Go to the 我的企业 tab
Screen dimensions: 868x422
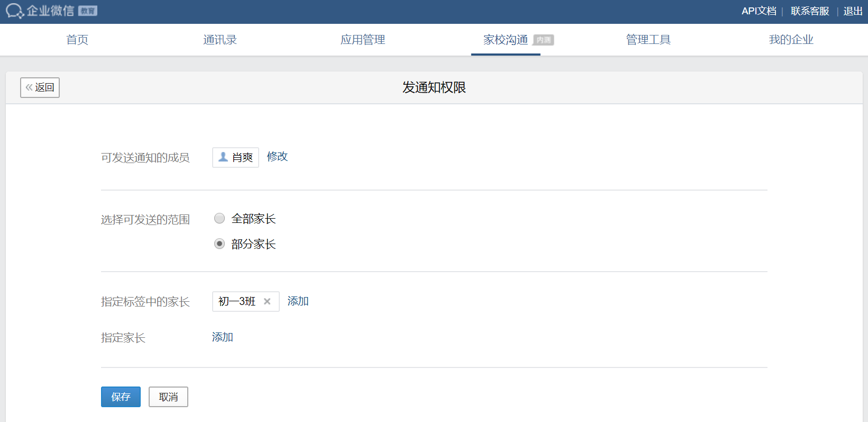coord(791,40)
